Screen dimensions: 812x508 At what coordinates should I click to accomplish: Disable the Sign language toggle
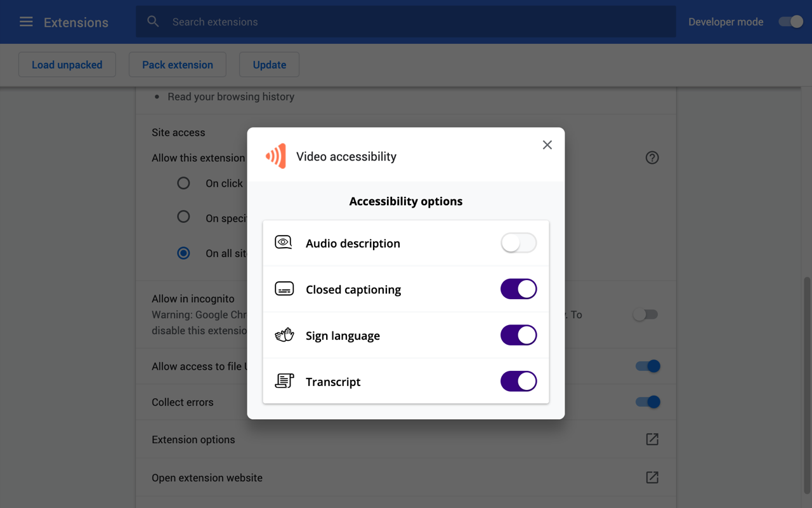[x=518, y=335]
